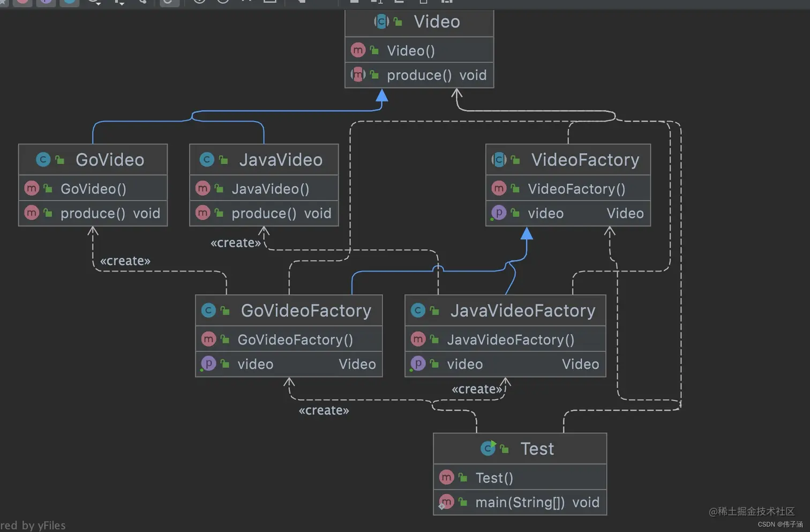Click the method icon of JavaVideoFactory() constructor
This screenshot has width=810, height=532.
(418, 339)
